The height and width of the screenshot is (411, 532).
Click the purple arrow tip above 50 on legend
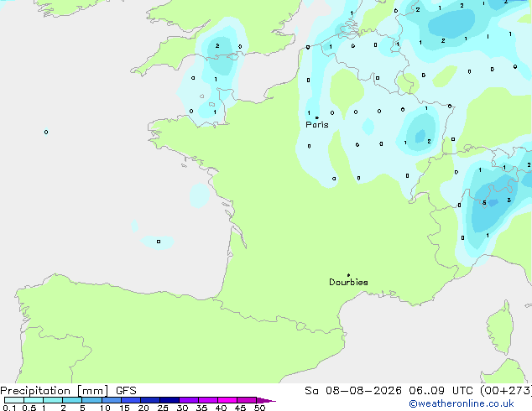266,400
